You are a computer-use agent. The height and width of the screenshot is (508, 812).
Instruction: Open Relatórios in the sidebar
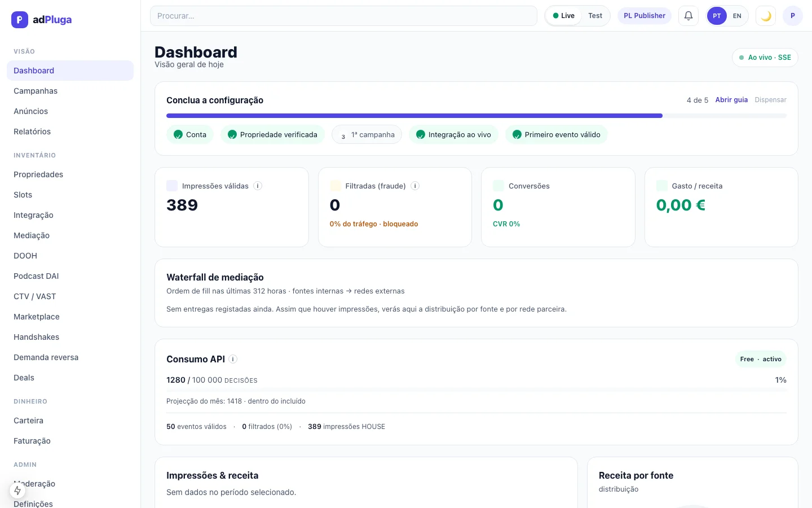coord(70,132)
